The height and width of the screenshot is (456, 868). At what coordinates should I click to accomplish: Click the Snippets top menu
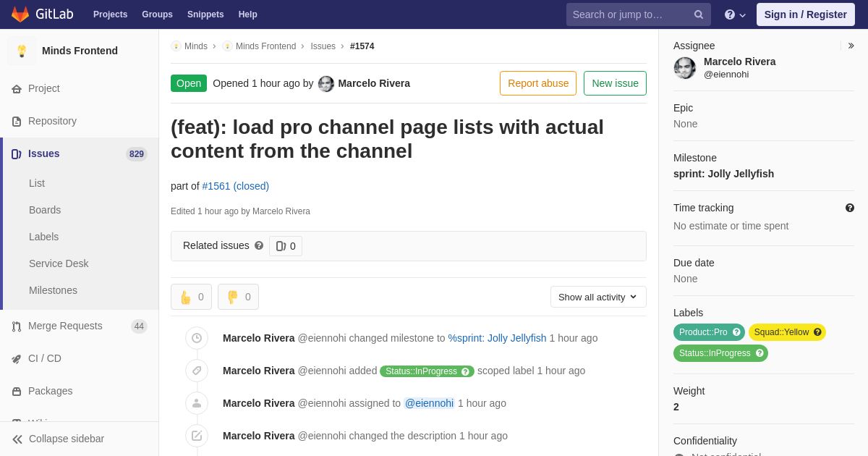pos(205,14)
